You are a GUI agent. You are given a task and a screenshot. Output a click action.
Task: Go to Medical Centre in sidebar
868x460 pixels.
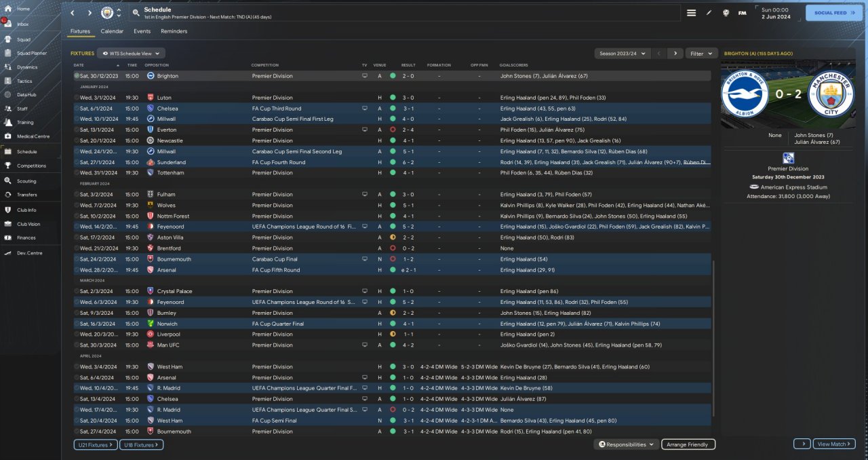pyautogui.click(x=33, y=136)
